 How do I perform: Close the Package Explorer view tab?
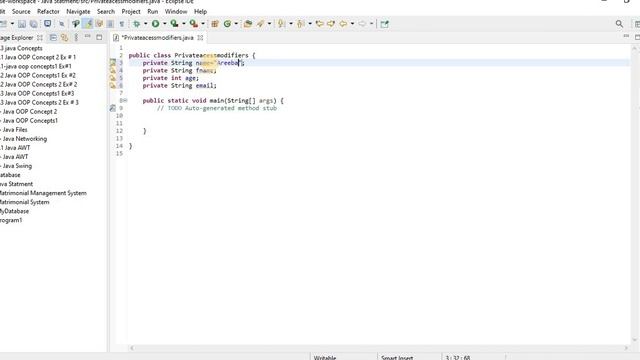click(x=40, y=38)
